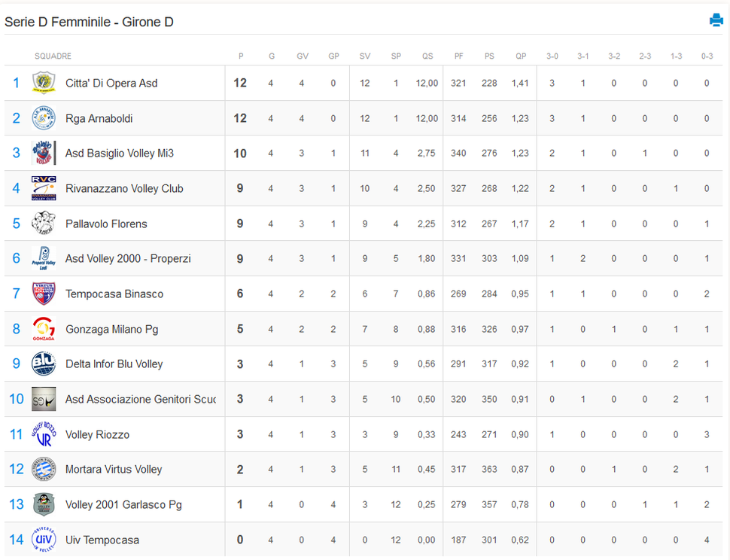
Task: Open Mortara Virtus Volley team name
Action: click(x=114, y=469)
